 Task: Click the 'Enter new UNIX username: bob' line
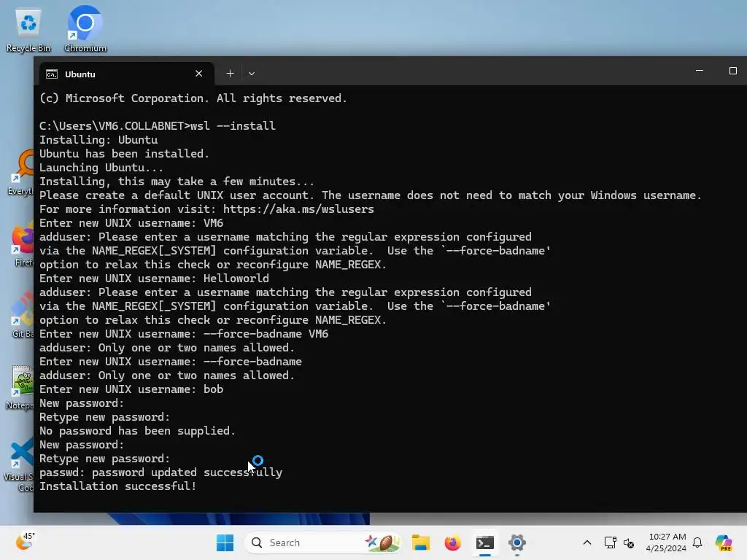(131, 389)
